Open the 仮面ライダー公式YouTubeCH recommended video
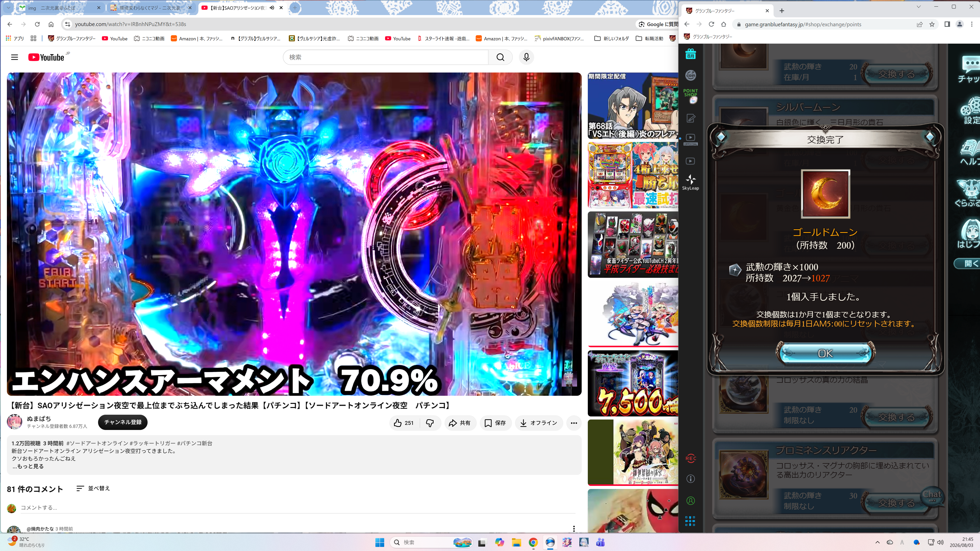The image size is (980, 551). (x=633, y=244)
